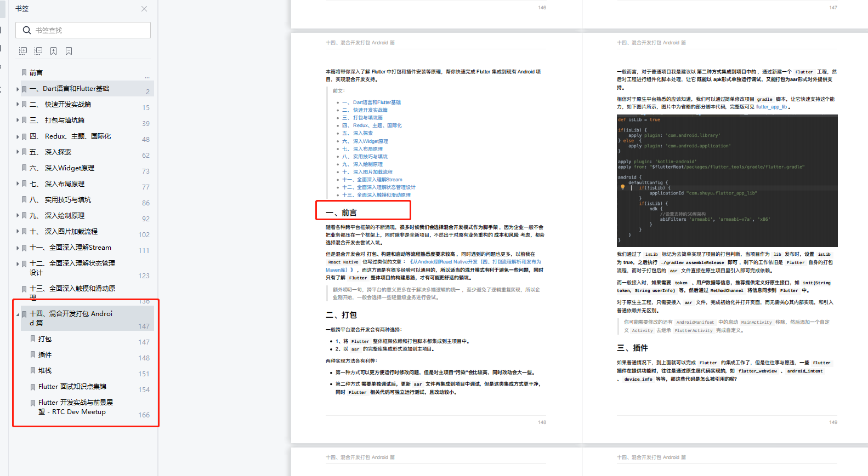Expand bookmark 二、快速开发实战篇 arrow
The height and width of the screenshot is (476, 868).
click(18, 105)
